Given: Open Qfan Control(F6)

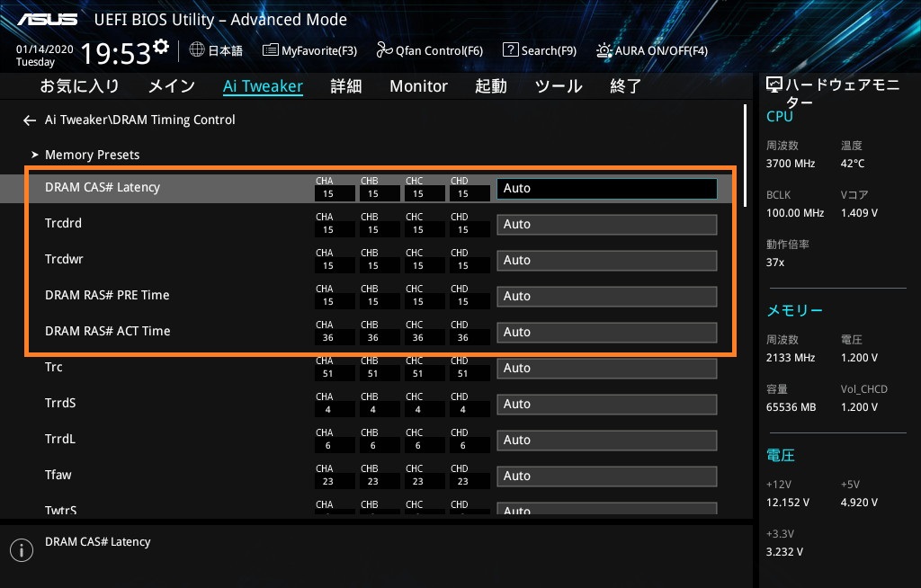Looking at the screenshot, I should [x=429, y=50].
